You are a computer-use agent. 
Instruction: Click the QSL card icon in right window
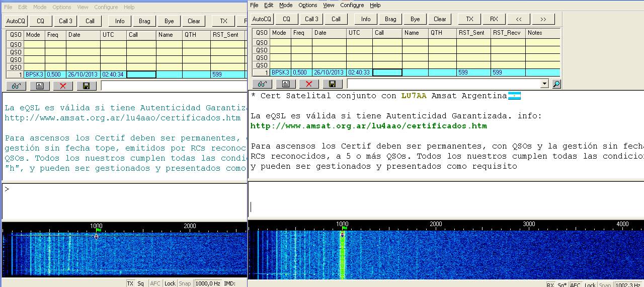[x=285, y=84]
